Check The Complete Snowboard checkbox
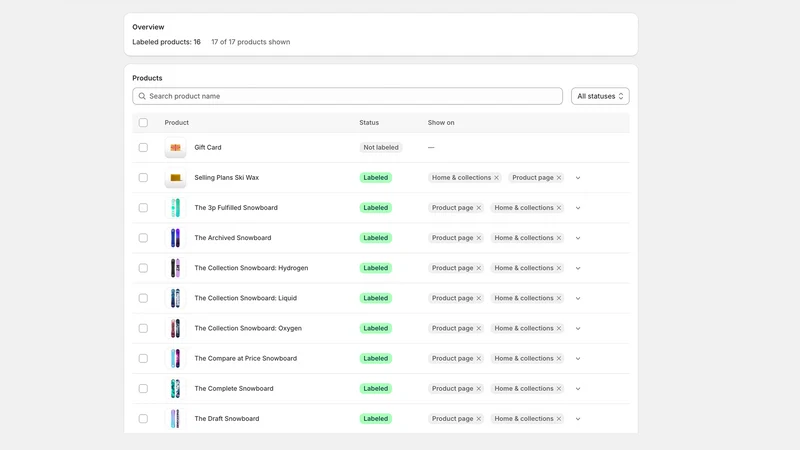800x450 pixels. click(x=143, y=388)
